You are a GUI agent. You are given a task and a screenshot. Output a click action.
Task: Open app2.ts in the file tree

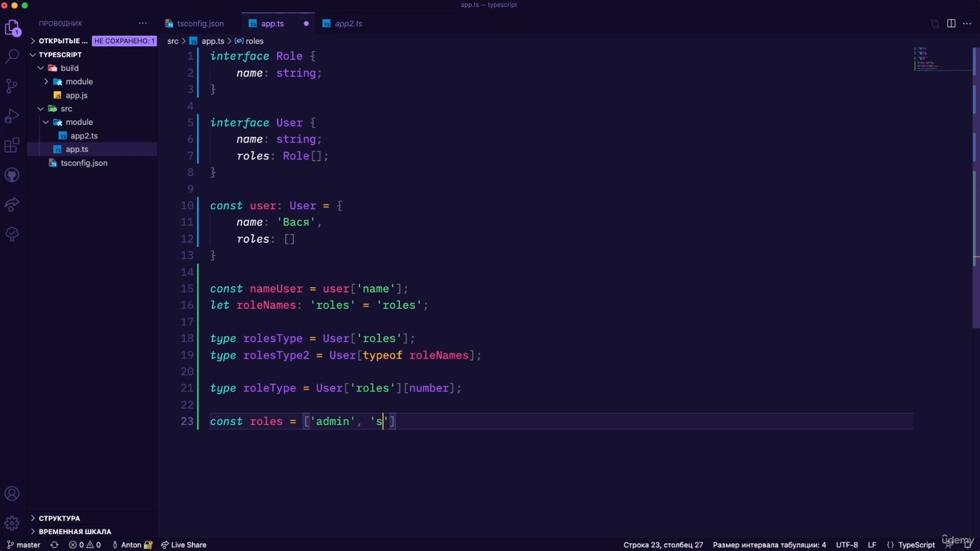tap(84, 135)
